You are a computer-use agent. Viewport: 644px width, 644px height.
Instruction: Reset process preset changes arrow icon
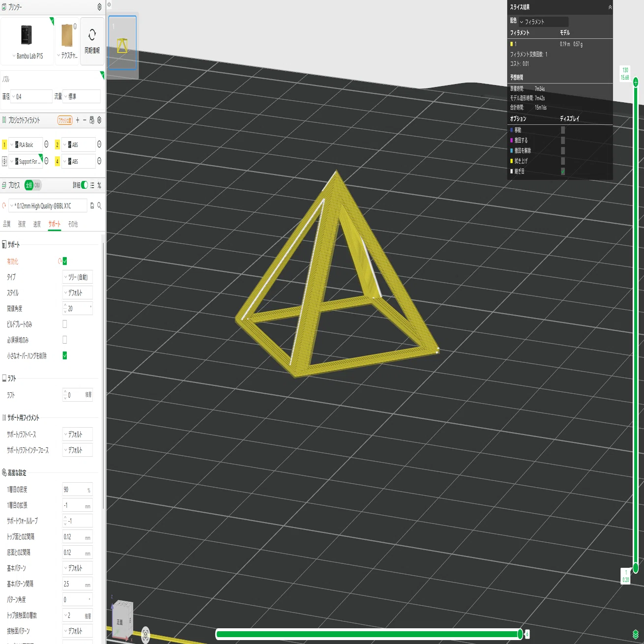coord(4,205)
